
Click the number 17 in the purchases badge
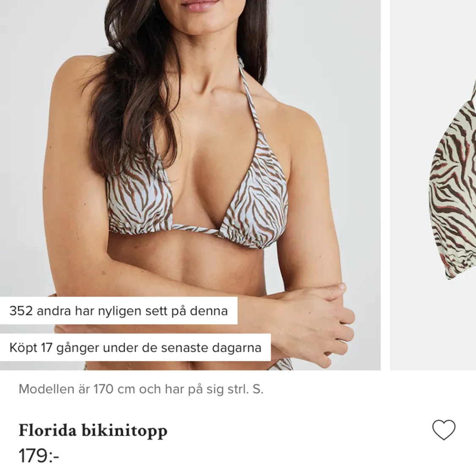click(x=47, y=348)
